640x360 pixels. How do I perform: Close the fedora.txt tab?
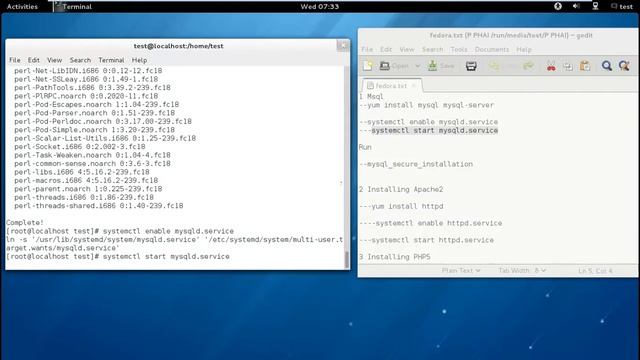coord(413,86)
